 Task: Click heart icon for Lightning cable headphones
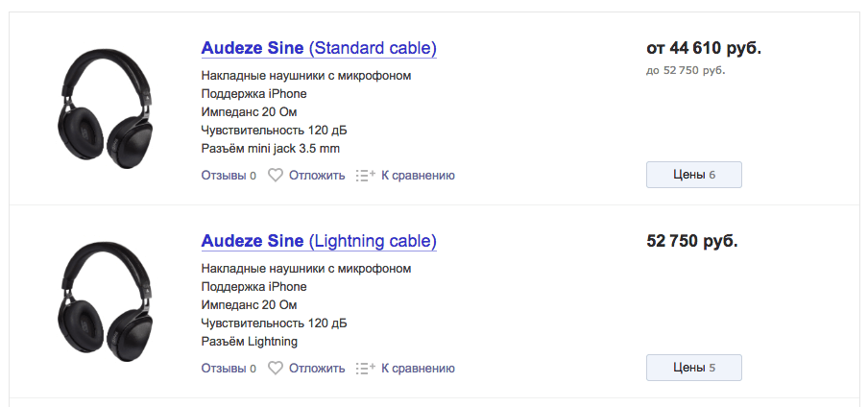point(276,369)
